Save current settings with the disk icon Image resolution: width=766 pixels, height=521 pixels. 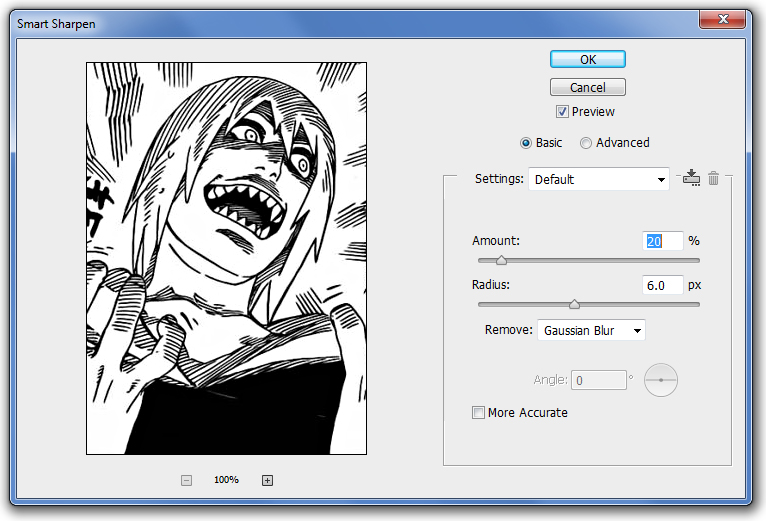691,177
